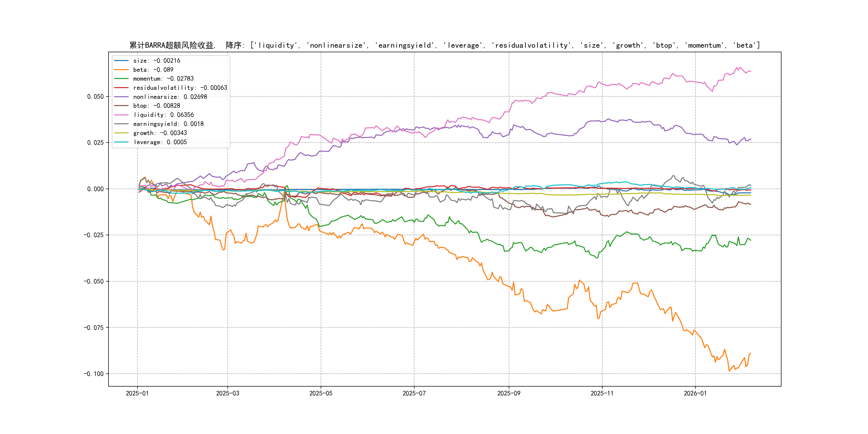Click the 2025-09 x-axis tick label

click(509, 393)
